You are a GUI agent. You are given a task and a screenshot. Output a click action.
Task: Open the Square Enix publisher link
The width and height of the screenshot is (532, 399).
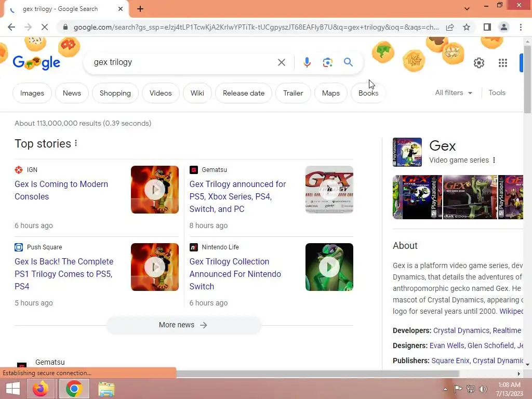(x=450, y=361)
